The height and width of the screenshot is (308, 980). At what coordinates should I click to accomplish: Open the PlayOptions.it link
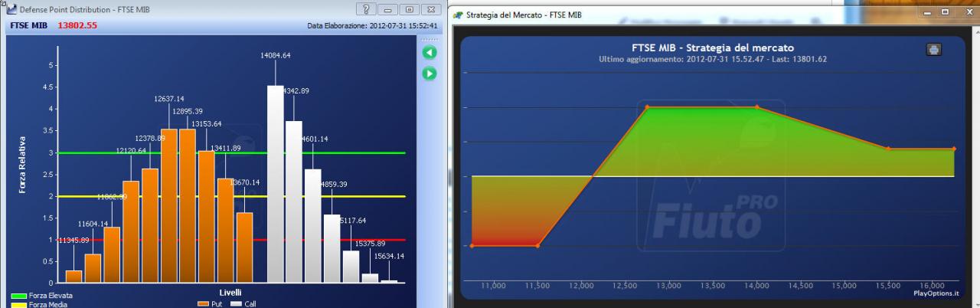point(935,292)
